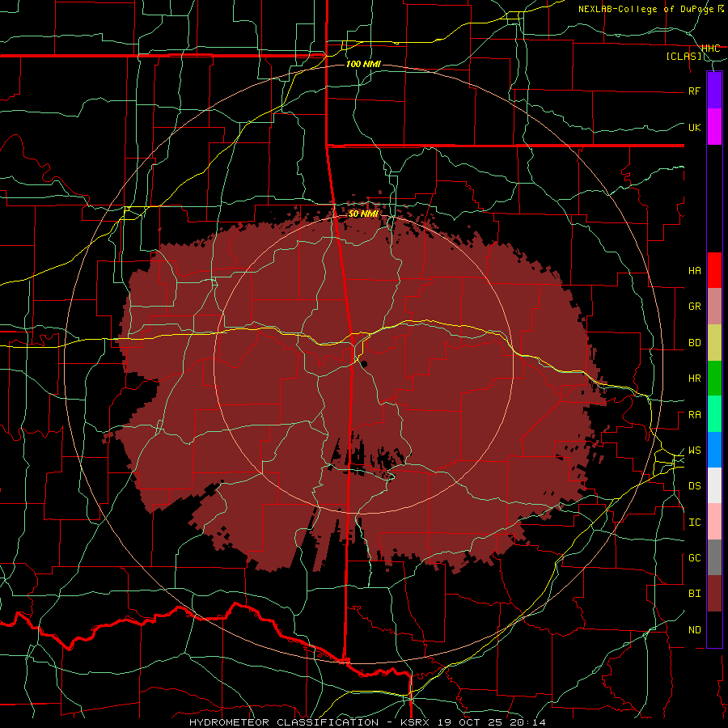Click the ND black legend swatch
Image resolution: width=728 pixels, height=728 pixels.
(714, 629)
